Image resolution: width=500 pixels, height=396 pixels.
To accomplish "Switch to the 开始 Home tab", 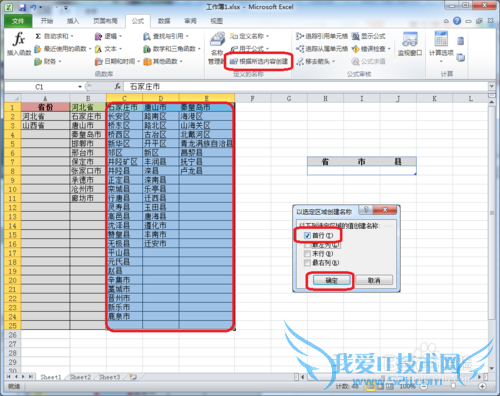I will 47,21.
